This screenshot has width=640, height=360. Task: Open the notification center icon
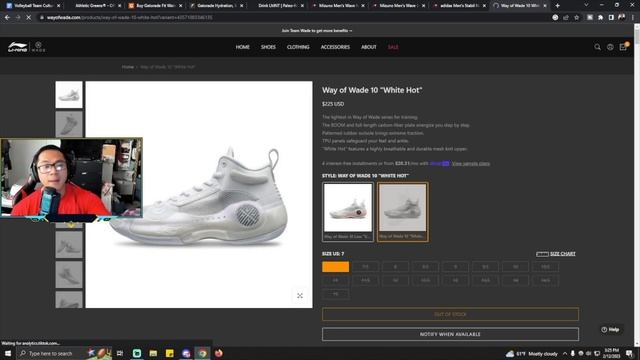coord(629,353)
